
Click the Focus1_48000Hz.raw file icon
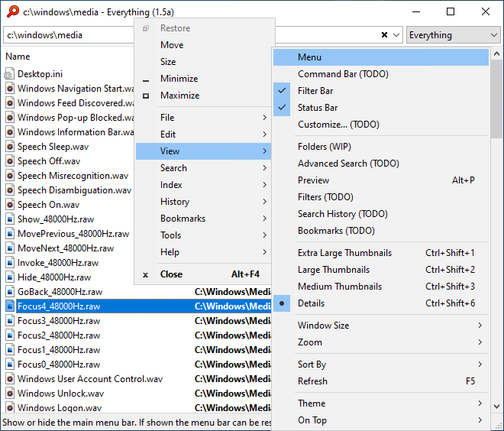(10, 350)
